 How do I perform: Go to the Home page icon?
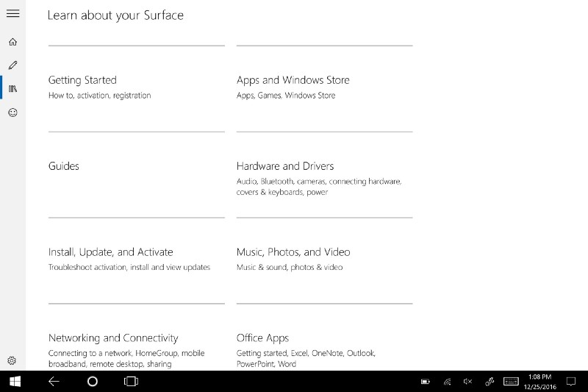(12, 42)
